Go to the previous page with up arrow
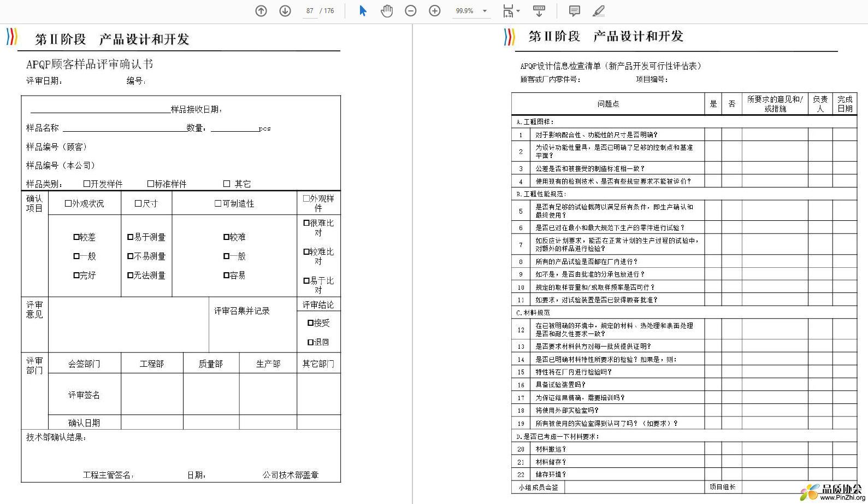 pos(261,11)
